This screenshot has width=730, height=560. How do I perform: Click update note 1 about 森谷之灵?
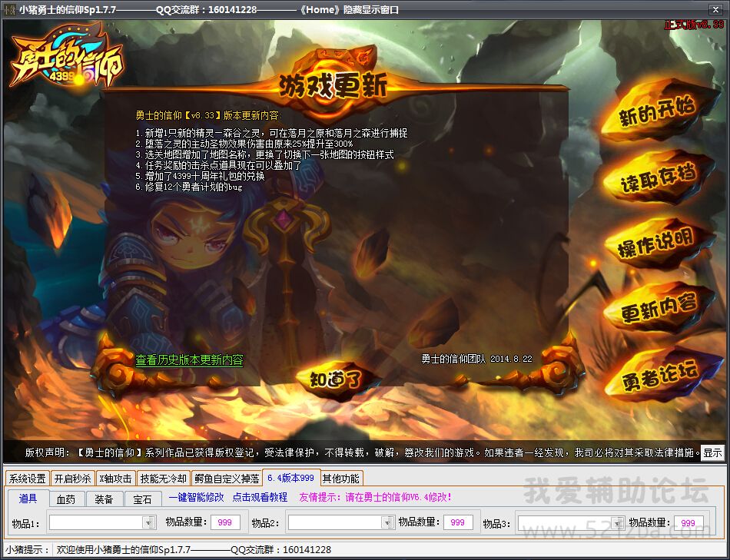271,133
